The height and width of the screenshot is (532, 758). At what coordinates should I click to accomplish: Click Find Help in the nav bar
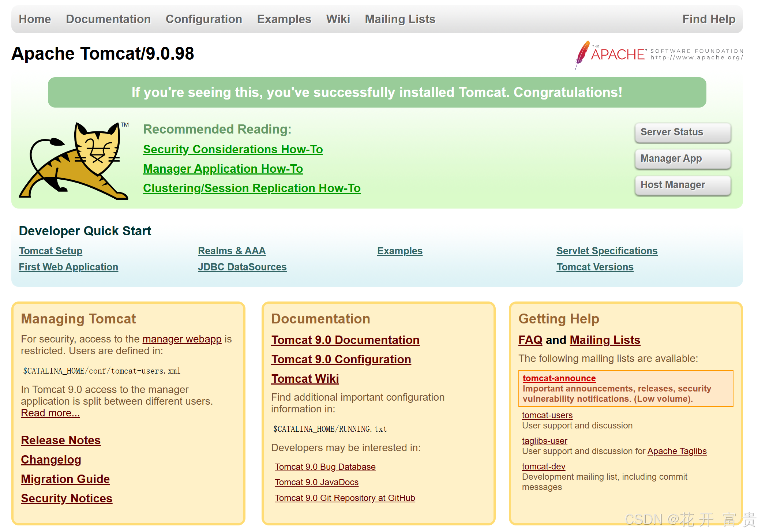[x=709, y=19]
